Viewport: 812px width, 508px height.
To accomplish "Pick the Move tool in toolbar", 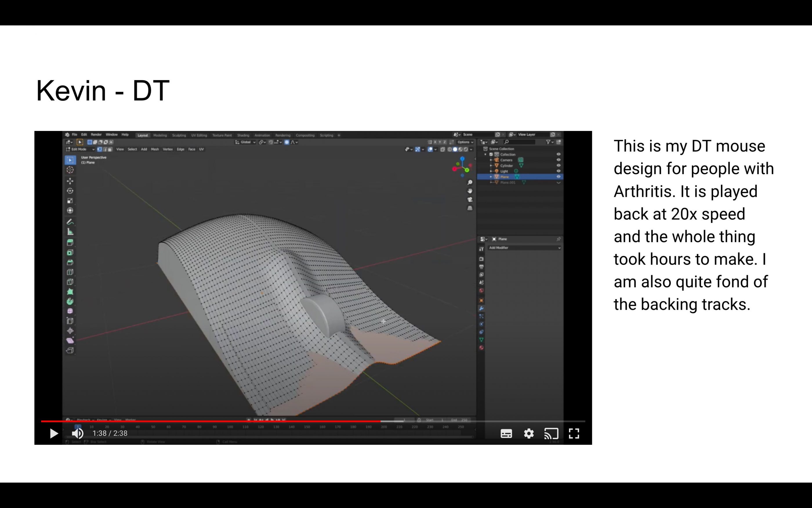I will coord(70,181).
